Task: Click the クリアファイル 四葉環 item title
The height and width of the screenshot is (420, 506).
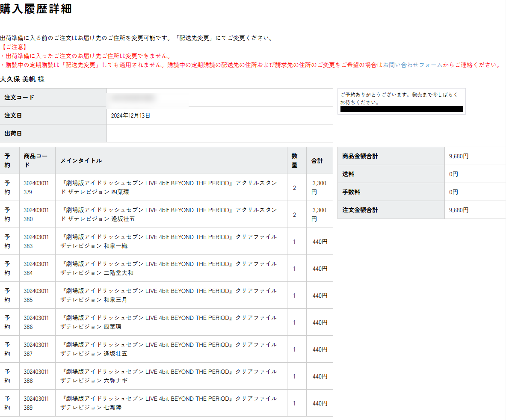Action: (169, 322)
